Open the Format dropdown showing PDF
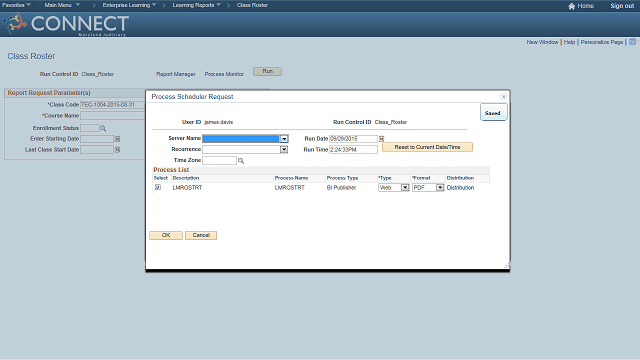640x360 pixels. [440, 188]
